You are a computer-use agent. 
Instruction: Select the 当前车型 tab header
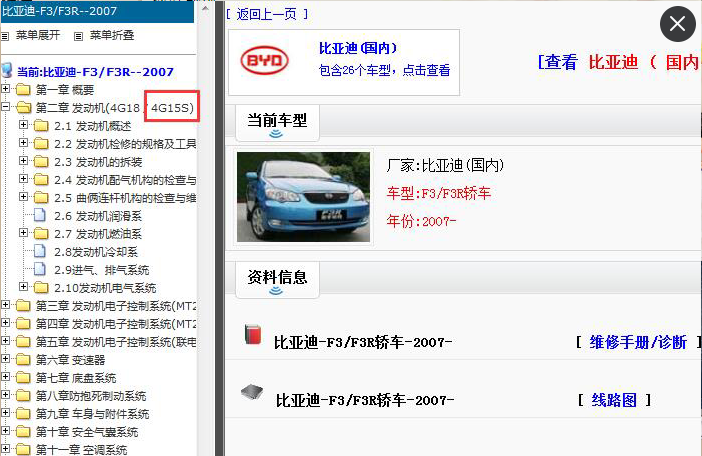277,122
